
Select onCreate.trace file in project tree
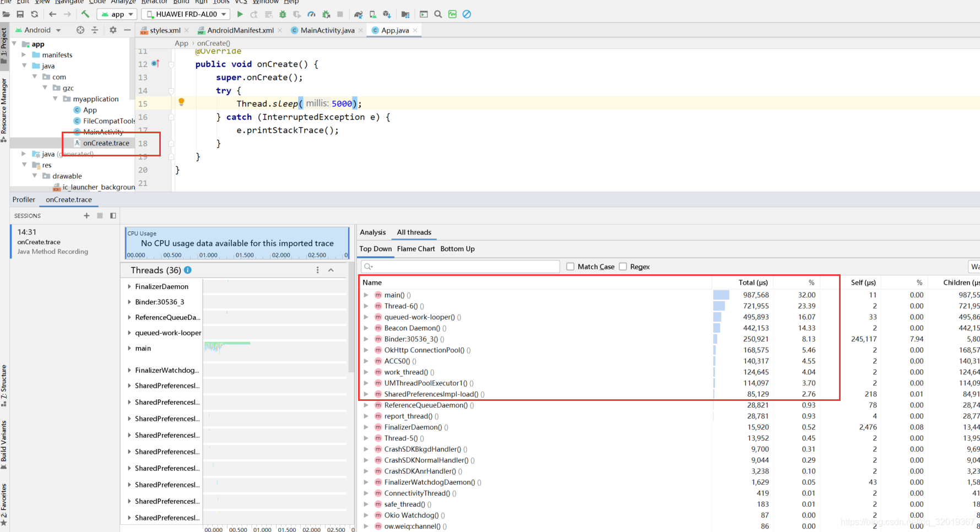[106, 143]
